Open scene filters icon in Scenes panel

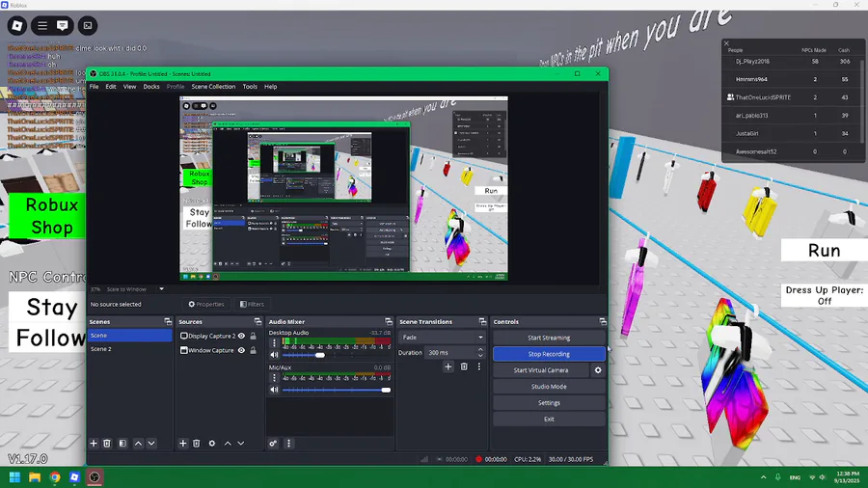(122, 444)
